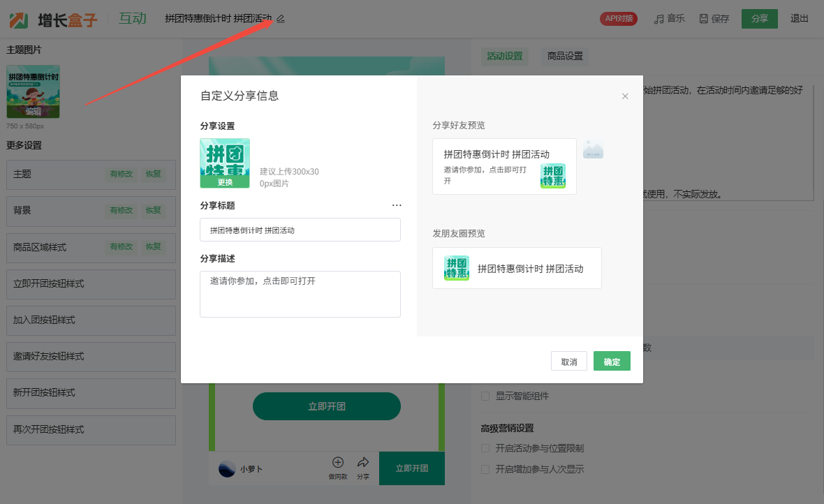Enable 显示智能组件 checkbox

pyautogui.click(x=485, y=396)
